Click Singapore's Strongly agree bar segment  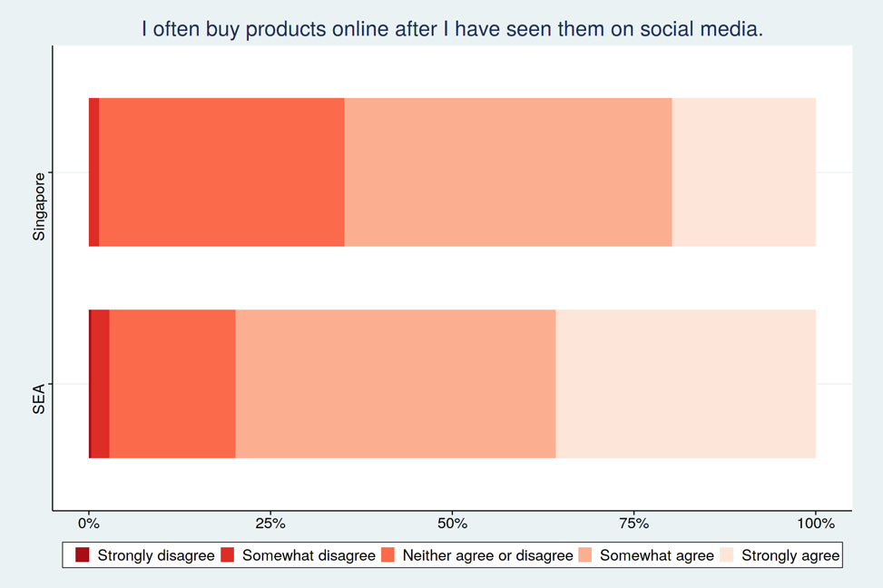point(744,172)
